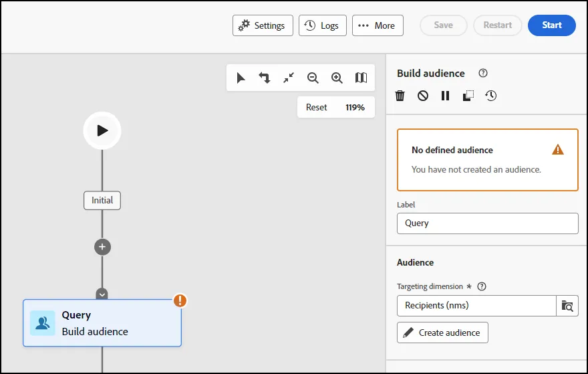Click the orange warning badge on Query
This screenshot has height=374, width=588.
coord(180,300)
